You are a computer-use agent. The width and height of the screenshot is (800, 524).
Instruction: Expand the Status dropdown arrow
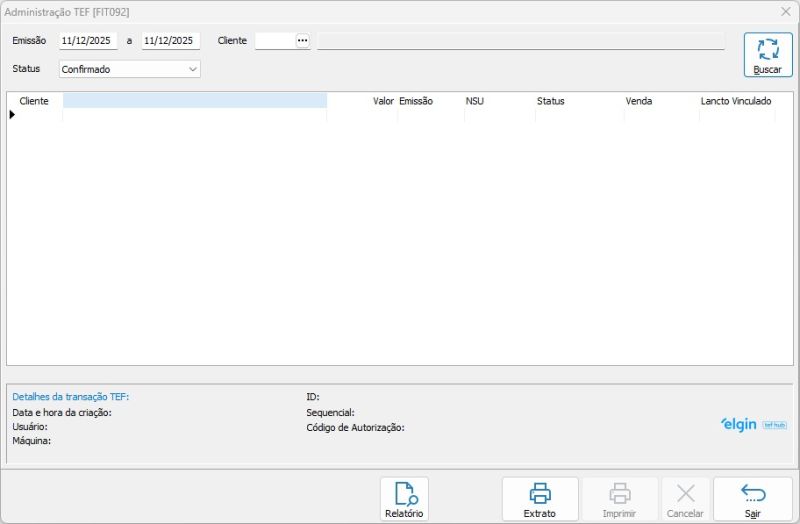pos(193,69)
